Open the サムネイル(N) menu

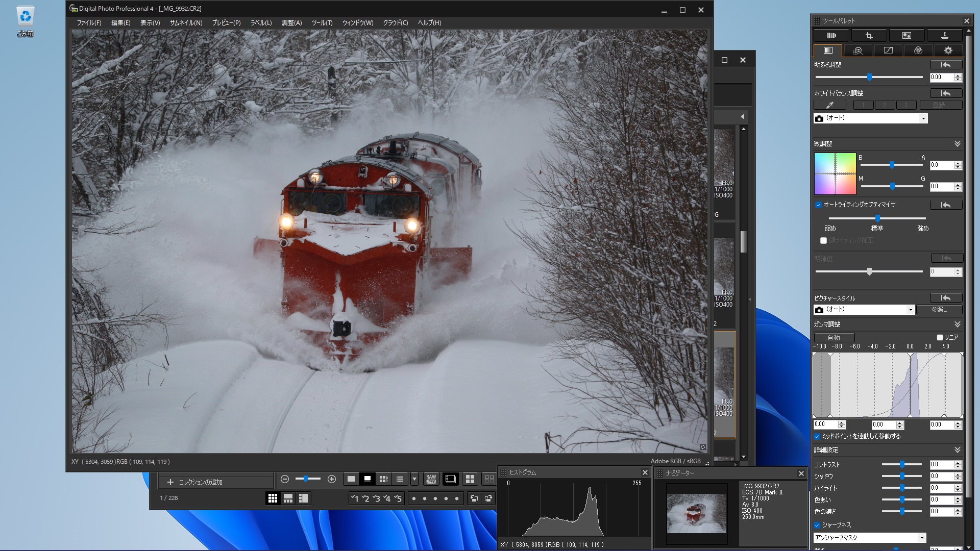(x=186, y=23)
